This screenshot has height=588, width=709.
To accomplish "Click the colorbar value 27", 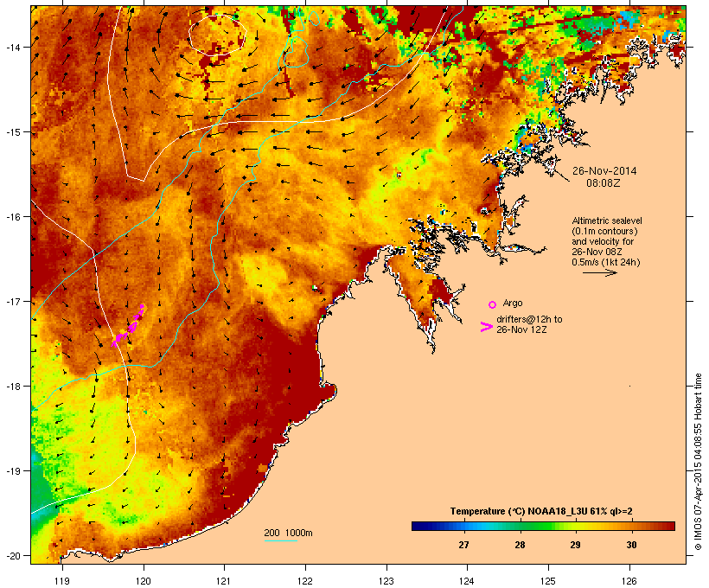I will (463, 545).
